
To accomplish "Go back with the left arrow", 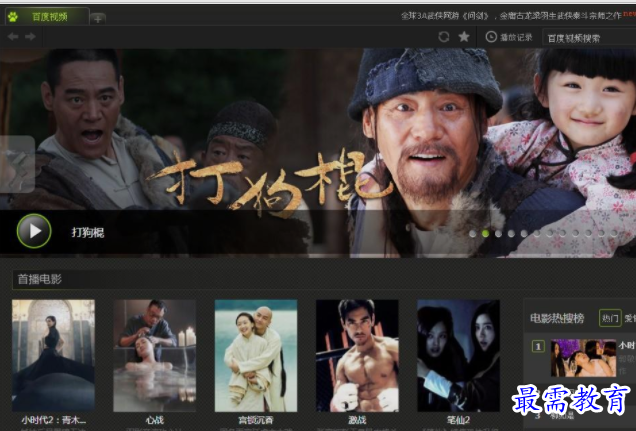I will click(x=13, y=37).
